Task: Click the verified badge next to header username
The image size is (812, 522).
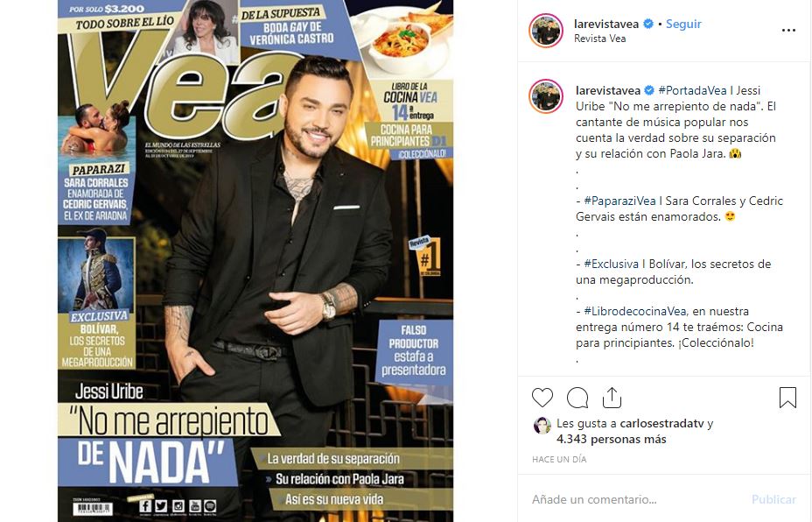Action: tap(647, 24)
